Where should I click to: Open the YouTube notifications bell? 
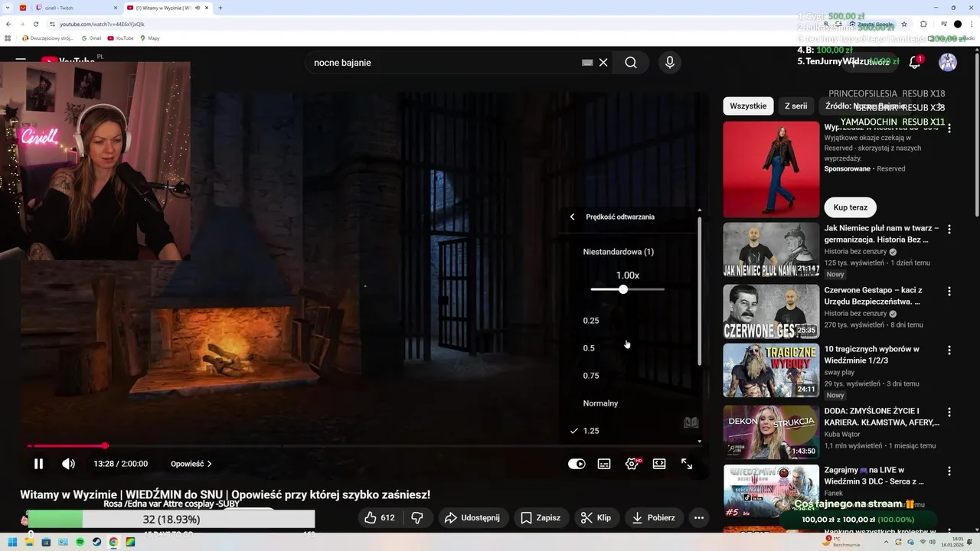pos(915,63)
